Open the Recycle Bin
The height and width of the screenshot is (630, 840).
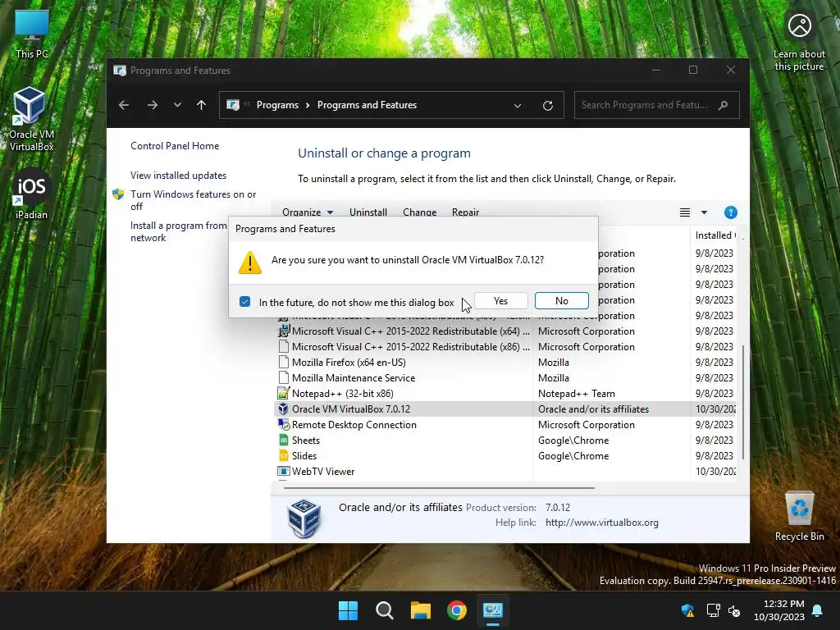point(799,517)
